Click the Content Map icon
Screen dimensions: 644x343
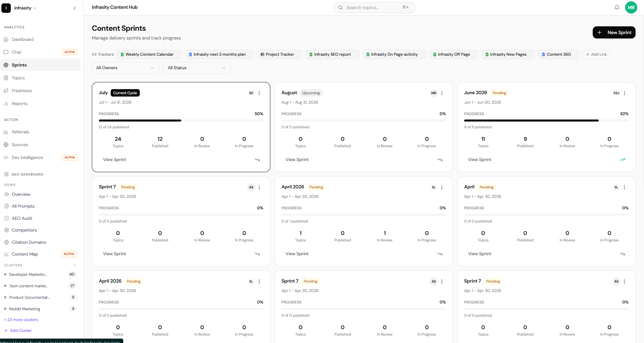[6, 254]
